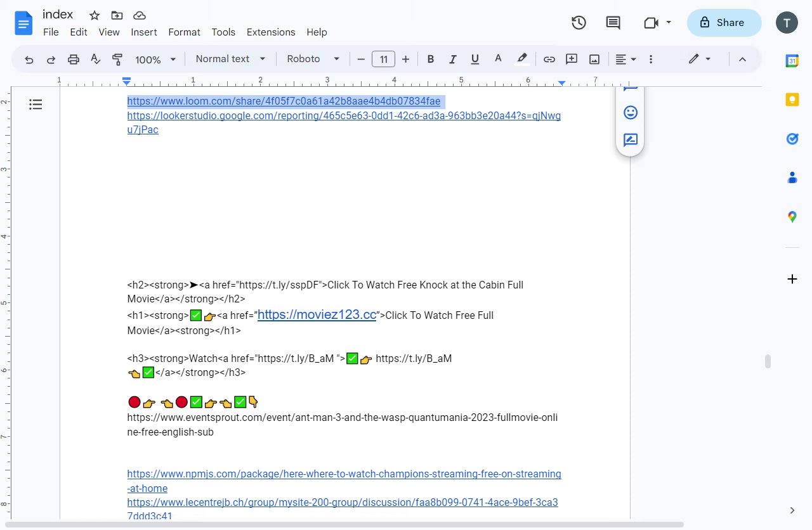The image size is (812, 530).
Task: Click the vertical scrollbar thumb
Action: [768, 361]
